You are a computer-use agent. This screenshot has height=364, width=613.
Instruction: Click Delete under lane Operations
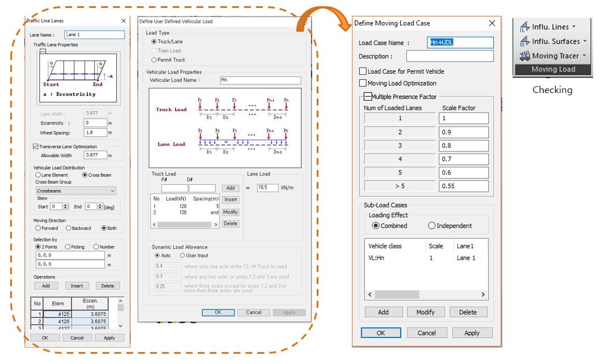pyautogui.click(x=107, y=286)
